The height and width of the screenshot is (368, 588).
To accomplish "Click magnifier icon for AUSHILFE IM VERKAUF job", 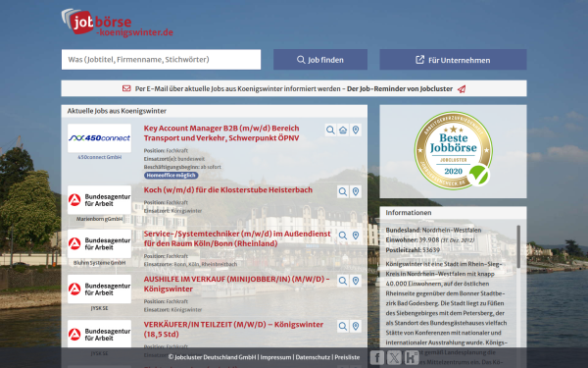I will click(343, 281).
